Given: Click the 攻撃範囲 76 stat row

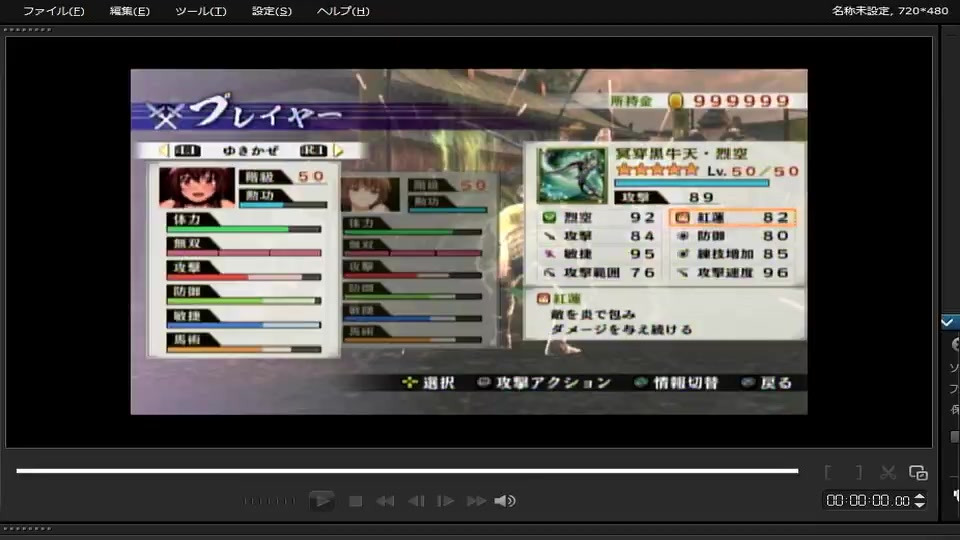Looking at the screenshot, I should tap(598, 272).
